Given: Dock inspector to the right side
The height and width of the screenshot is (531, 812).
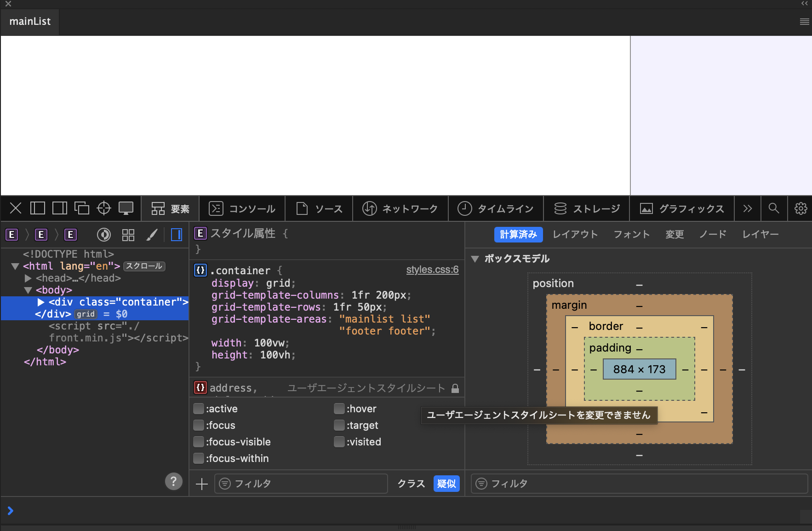Looking at the screenshot, I should pyautogui.click(x=60, y=208).
